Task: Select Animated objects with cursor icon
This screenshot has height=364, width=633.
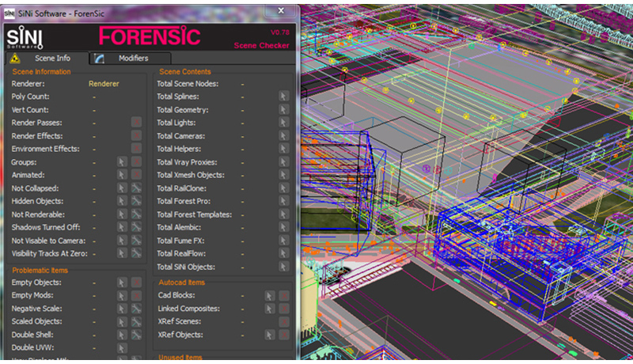Action: (122, 175)
